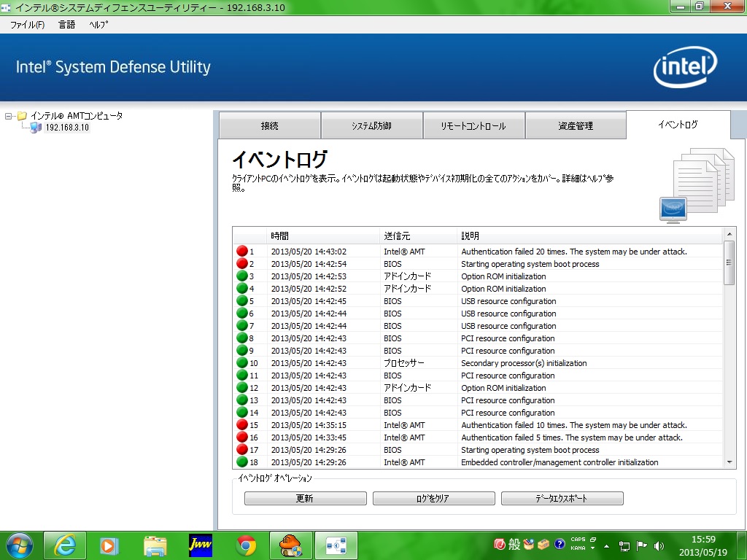Select 'Authentication failed 5 times' description
This screenshot has width=747, height=560.
coord(572,437)
